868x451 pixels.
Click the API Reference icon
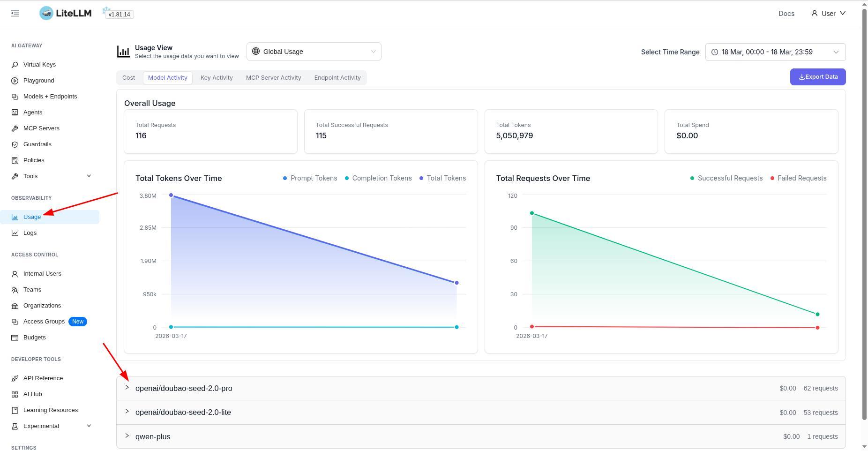pyautogui.click(x=15, y=378)
